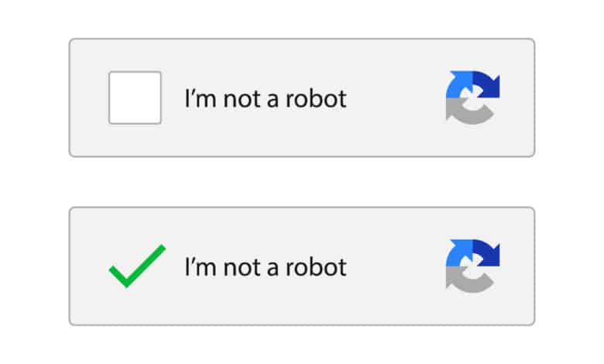Viewport: 604px width, 364px height.
Task: Click the green checkmark in the verified widget
Action: 138,266
